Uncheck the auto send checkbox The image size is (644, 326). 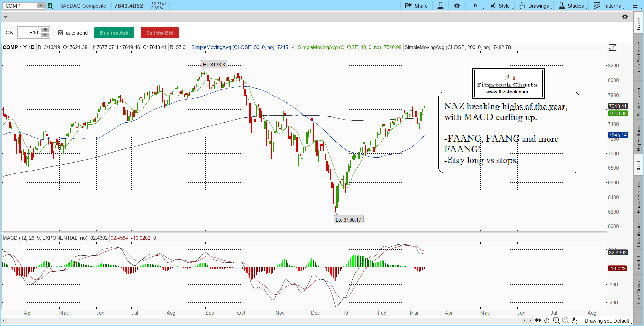(x=61, y=33)
